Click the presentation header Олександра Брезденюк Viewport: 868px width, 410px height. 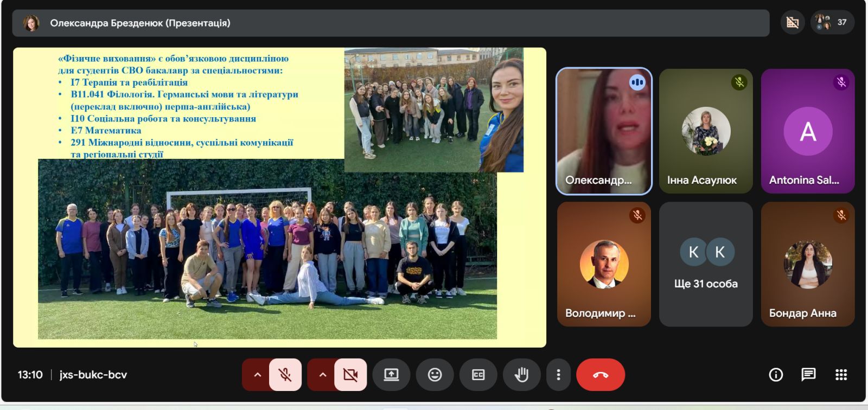coord(140,23)
